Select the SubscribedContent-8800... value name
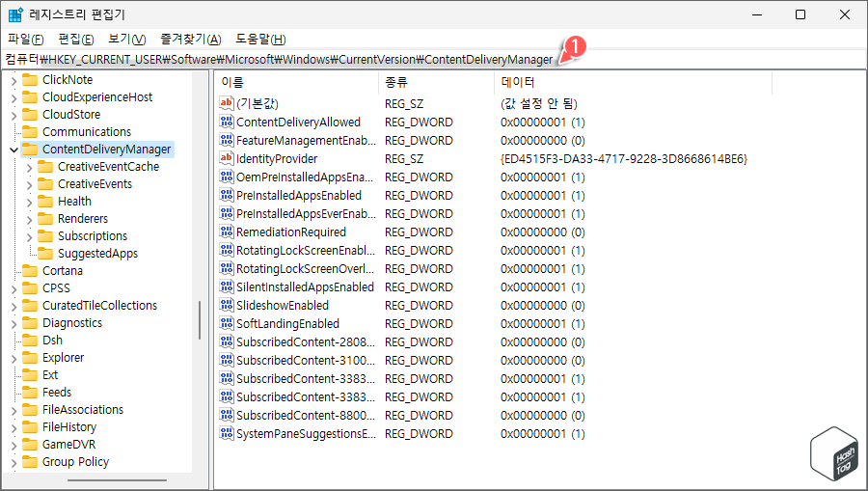Viewport: 868px width, 491px height. click(306, 415)
